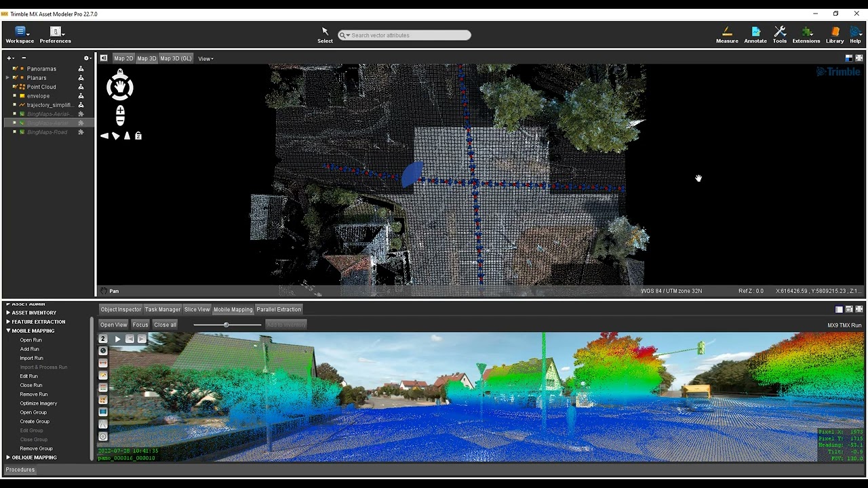868x488 pixels.
Task: Click the zoom-to-layer icon for Panoramas
Action: click(x=81, y=68)
